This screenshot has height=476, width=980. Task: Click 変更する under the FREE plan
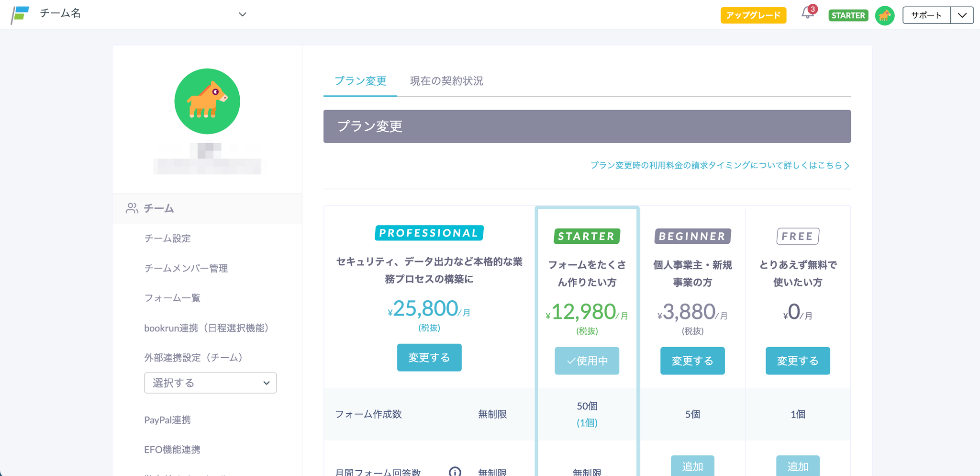coord(798,361)
